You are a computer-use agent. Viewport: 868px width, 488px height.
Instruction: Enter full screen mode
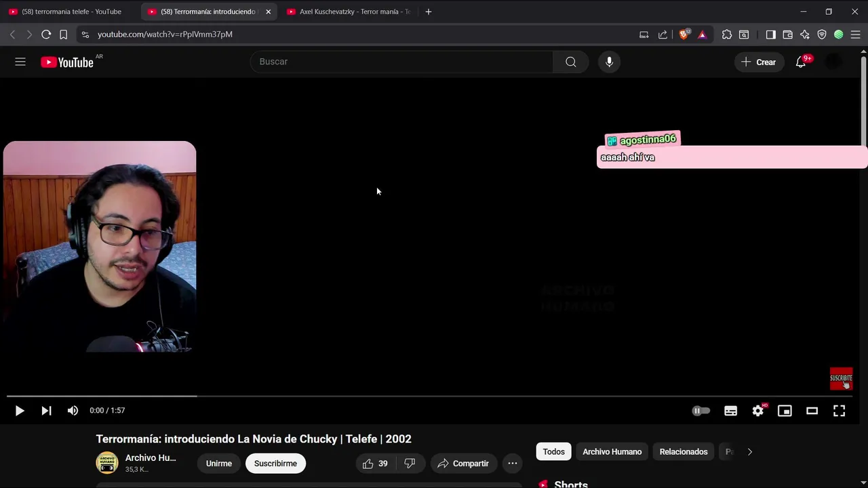click(x=839, y=411)
